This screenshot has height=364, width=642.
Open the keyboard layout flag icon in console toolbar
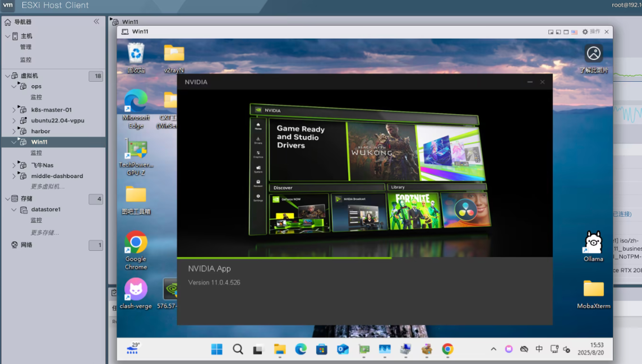[575, 32]
